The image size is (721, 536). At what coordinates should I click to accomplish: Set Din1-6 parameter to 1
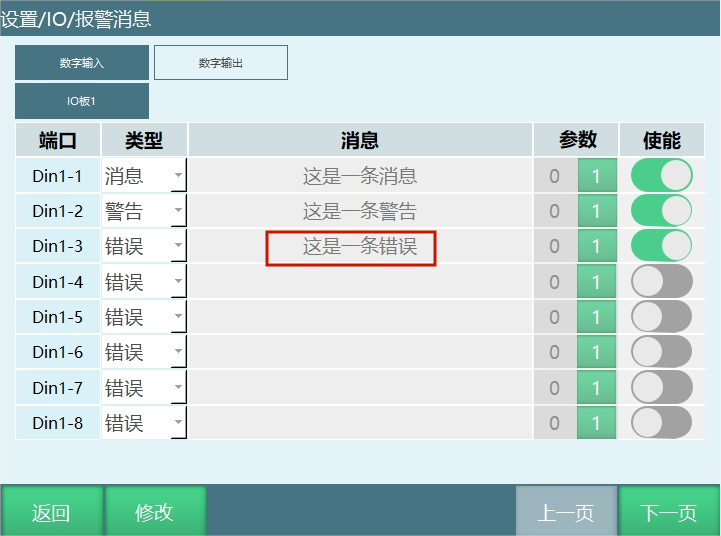click(597, 352)
